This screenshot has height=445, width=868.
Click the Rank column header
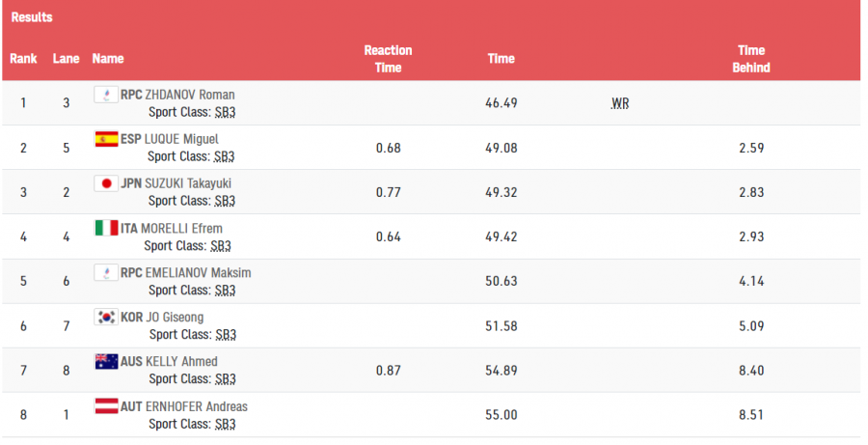[23, 59]
